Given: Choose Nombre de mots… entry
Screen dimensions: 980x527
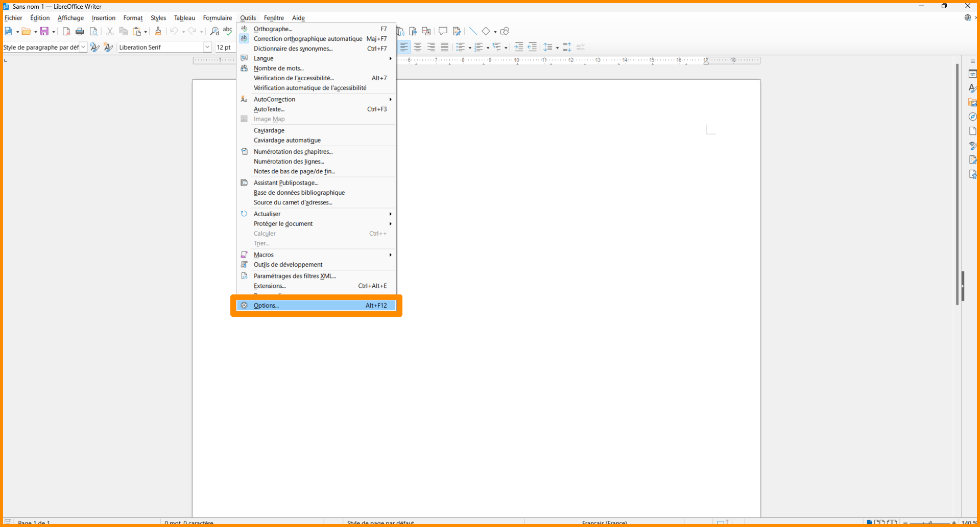Looking at the screenshot, I should [278, 68].
